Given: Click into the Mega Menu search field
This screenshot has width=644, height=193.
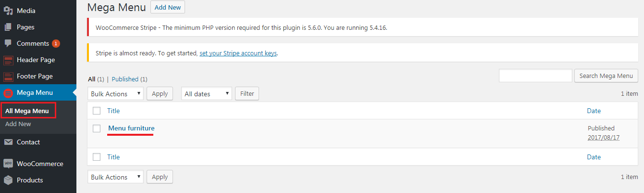Looking at the screenshot, I should click(x=535, y=76).
